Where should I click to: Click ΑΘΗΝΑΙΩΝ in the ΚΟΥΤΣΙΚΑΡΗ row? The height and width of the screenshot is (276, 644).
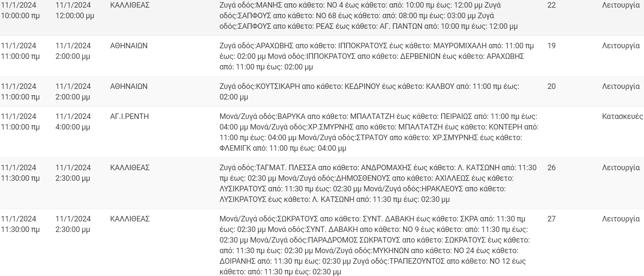coord(129,86)
